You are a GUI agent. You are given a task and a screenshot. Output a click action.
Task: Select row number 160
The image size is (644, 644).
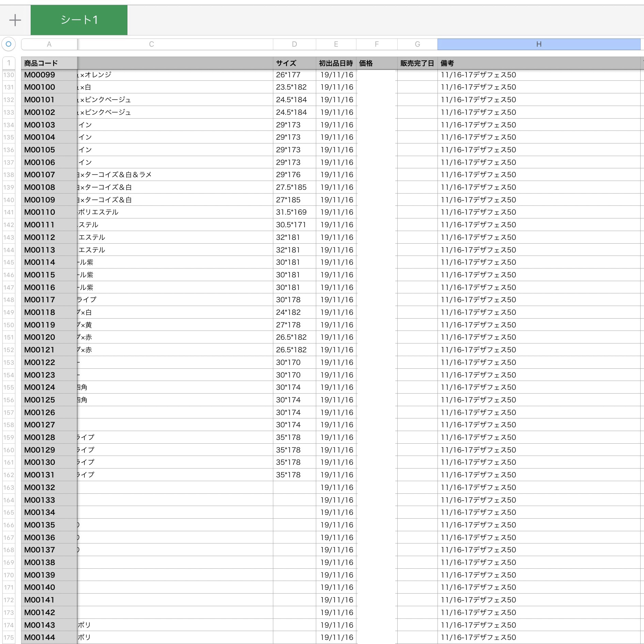point(9,450)
